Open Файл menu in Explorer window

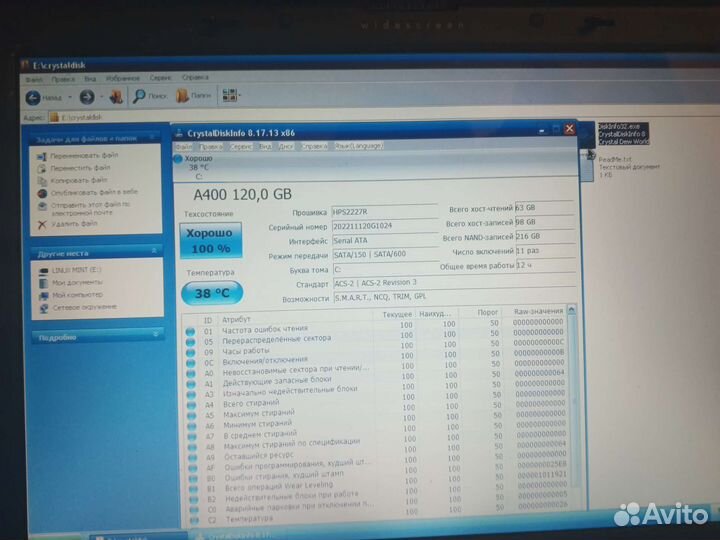click(x=34, y=79)
